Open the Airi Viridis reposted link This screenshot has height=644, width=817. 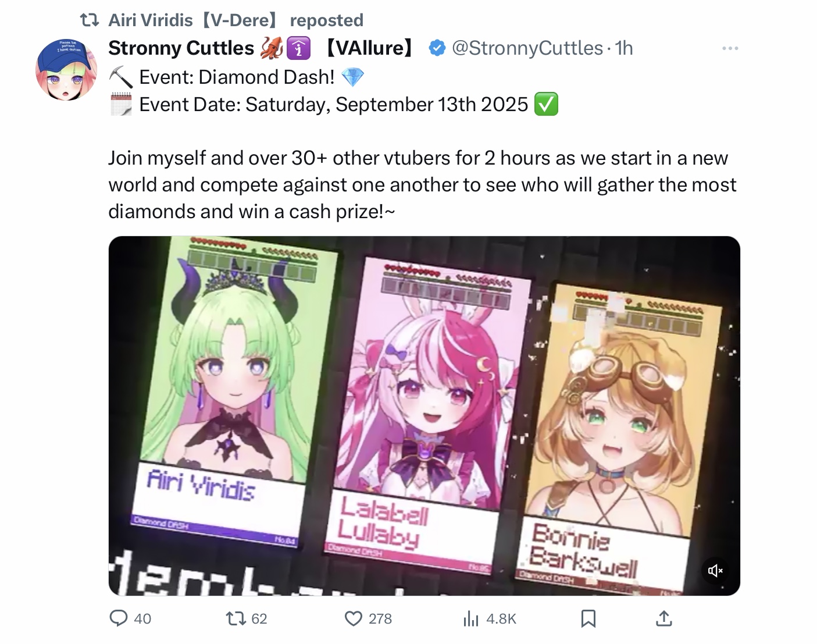tap(236, 20)
